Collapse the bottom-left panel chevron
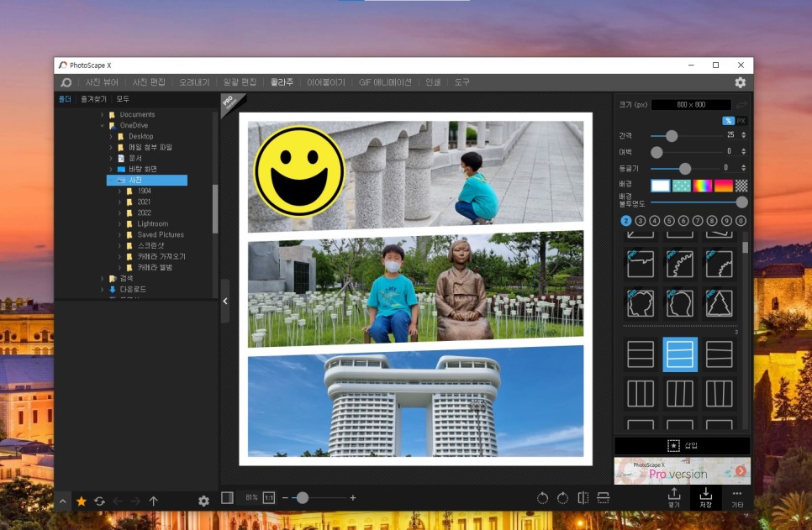This screenshot has width=812, height=530. click(63, 501)
